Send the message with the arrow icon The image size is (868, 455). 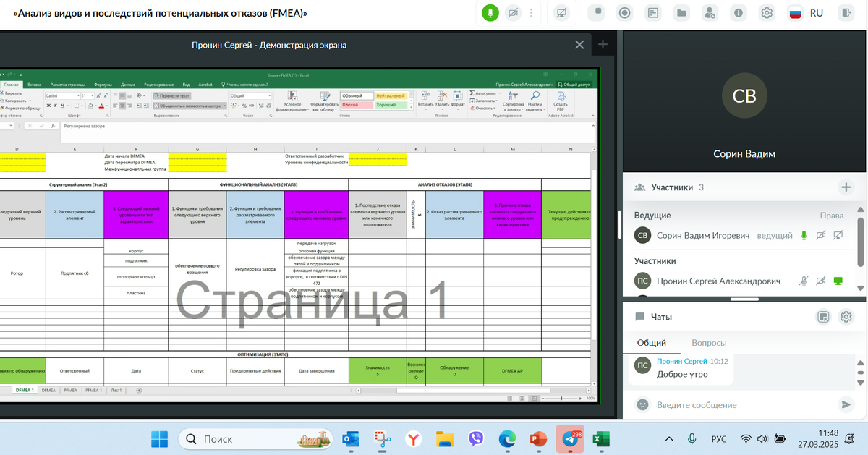[x=845, y=404]
